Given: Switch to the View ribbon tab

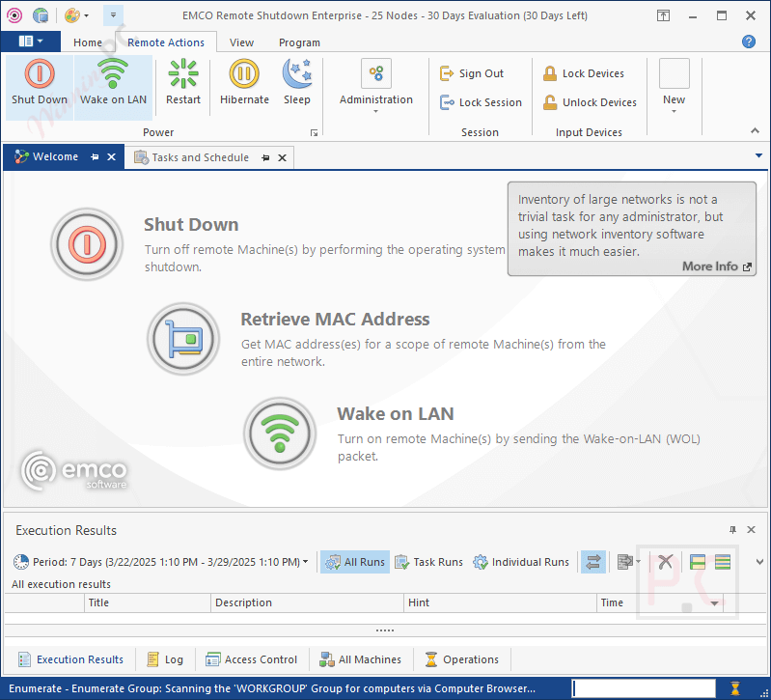Looking at the screenshot, I should tap(241, 42).
